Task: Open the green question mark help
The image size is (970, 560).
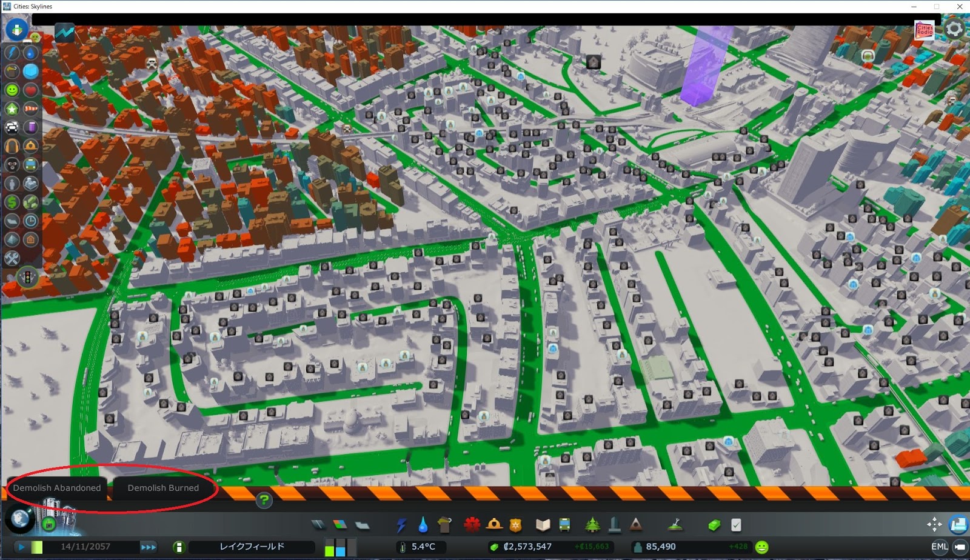Action: pyautogui.click(x=264, y=500)
